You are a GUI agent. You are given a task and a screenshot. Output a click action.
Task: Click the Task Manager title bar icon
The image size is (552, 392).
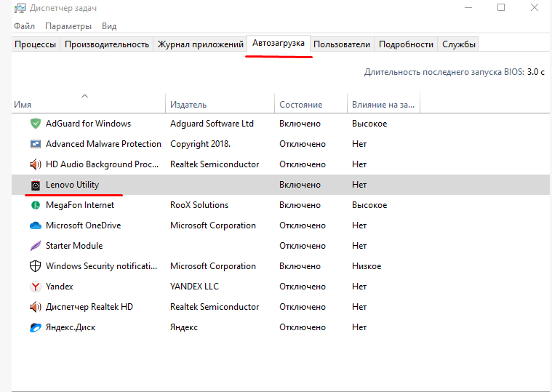[20, 8]
